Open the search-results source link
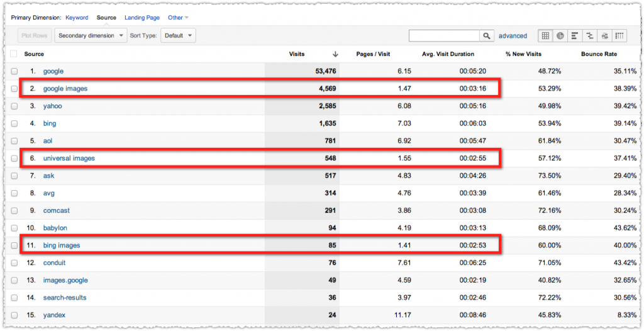The image size is (644, 331). (x=65, y=298)
